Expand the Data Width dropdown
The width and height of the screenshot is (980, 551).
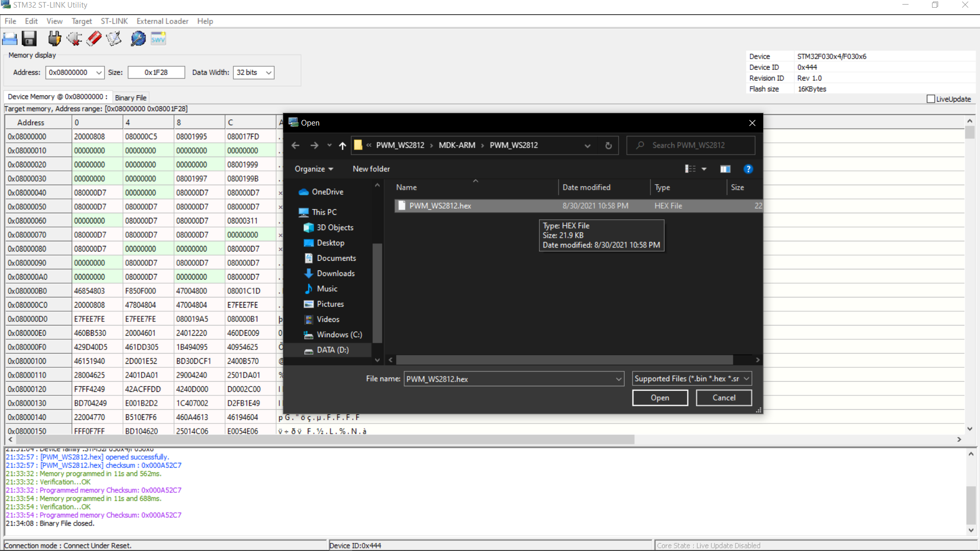click(268, 72)
